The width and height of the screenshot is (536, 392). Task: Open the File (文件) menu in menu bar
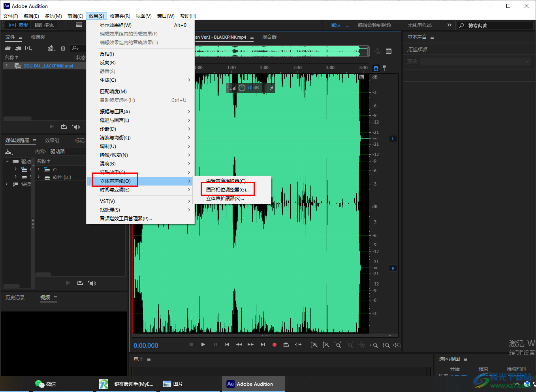(11, 16)
